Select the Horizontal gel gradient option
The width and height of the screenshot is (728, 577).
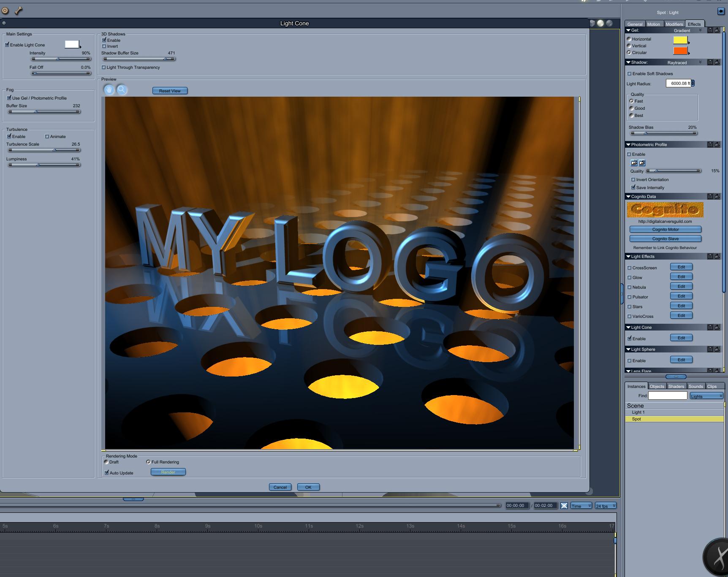pos(629,39)
